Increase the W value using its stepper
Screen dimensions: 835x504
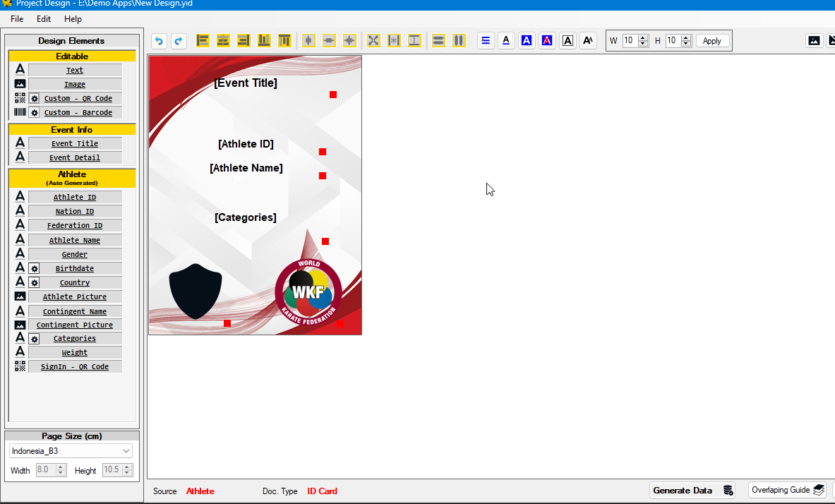tap(642, 37)
